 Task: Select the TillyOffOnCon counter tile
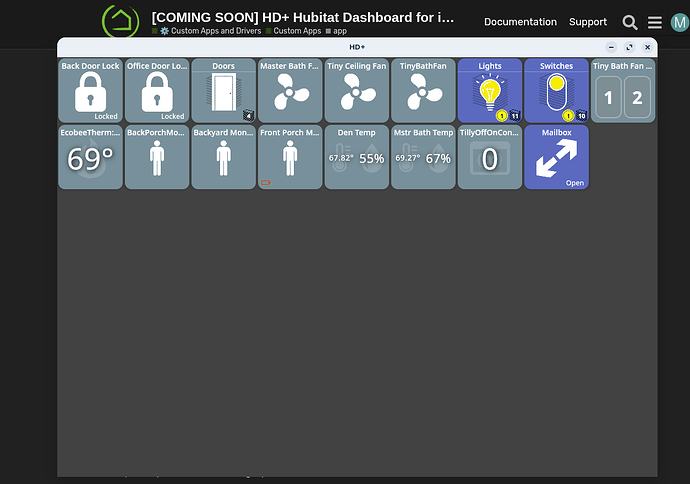click(x=490, y=157)
